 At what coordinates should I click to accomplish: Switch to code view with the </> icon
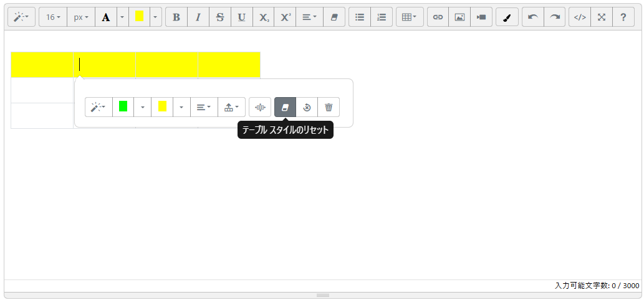(579, 17)
